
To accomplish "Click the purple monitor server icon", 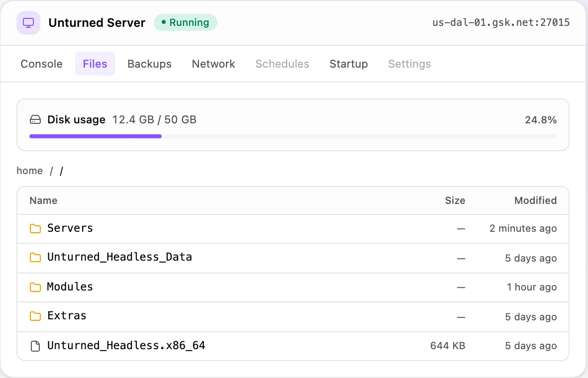I will (x=28, y=23).
